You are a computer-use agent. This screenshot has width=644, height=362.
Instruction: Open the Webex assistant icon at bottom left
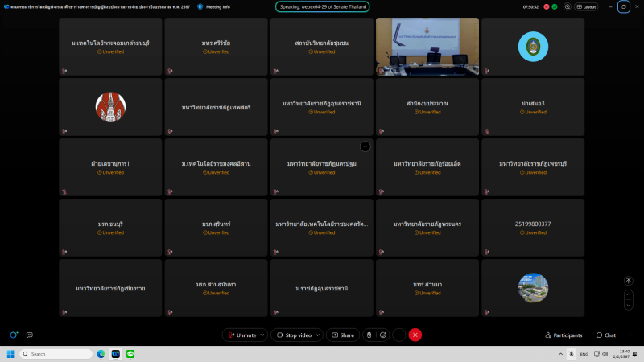(x=14, y=335)
